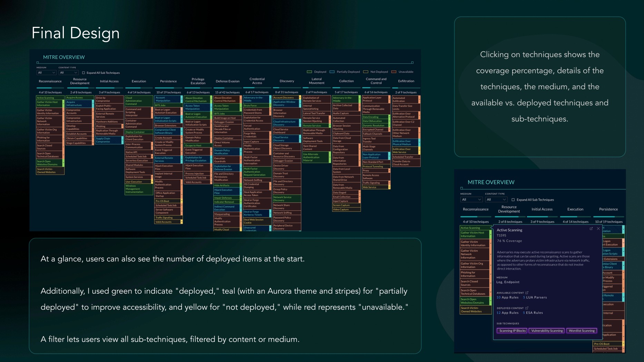Select the Collection column header
The height and width of the screenshot is (362, 644).
point(346,81)
